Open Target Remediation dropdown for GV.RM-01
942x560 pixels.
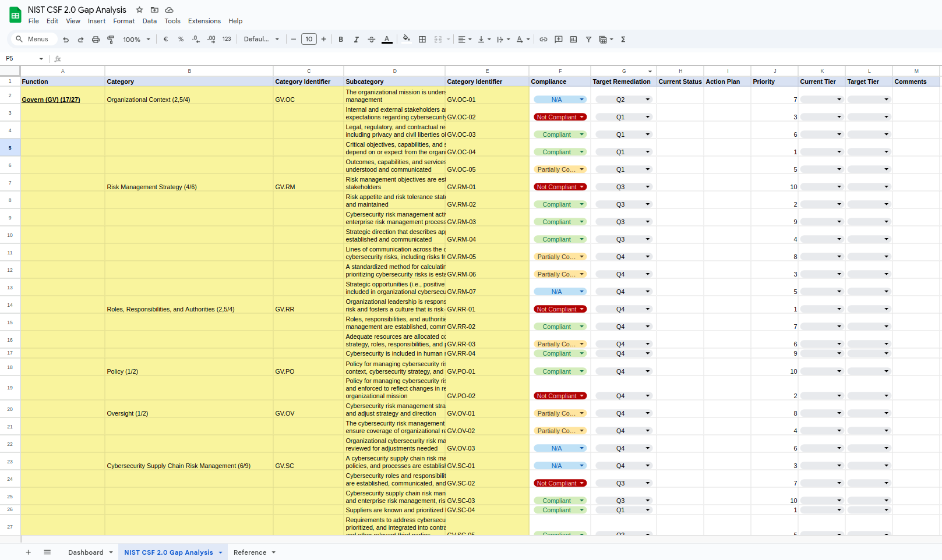pos(623,187)
